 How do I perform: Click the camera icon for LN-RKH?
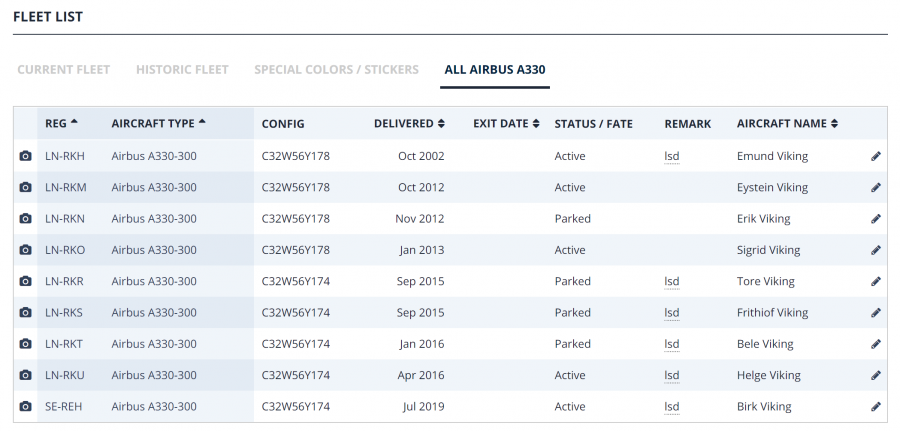pos(25,157)
